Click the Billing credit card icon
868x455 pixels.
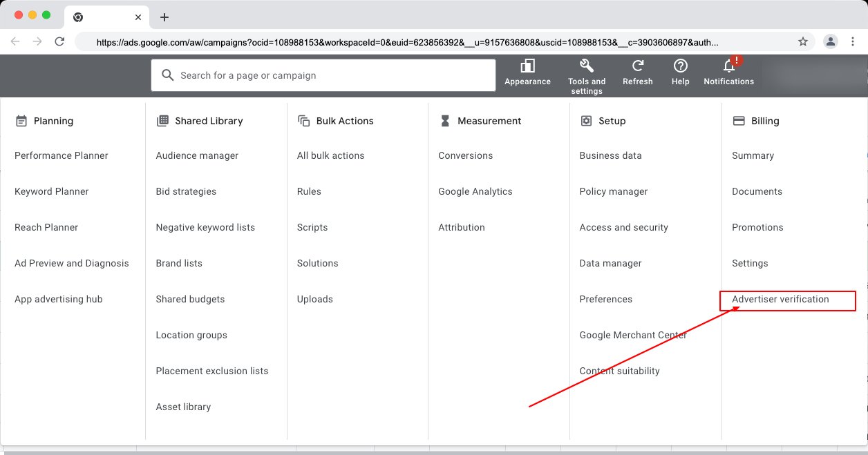tap(739, 121)
